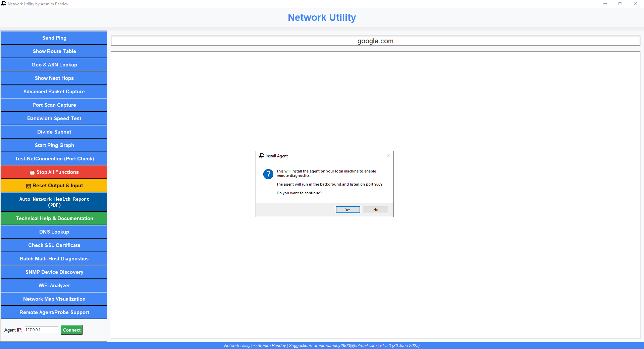Click the globe icon in the title bar

[x=4, y=4]
